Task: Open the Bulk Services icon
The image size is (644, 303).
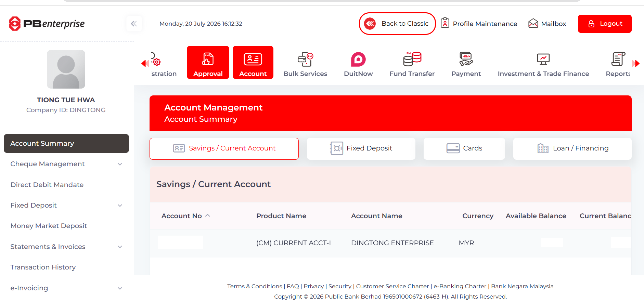Action: click(306, 59)
